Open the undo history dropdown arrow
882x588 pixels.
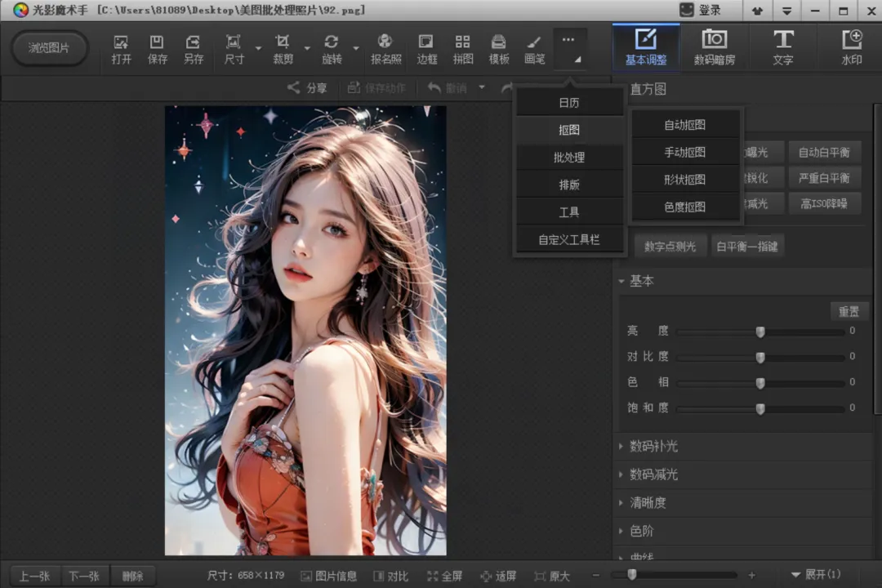coord(482,87)
